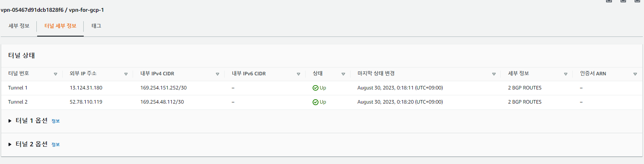
Task: Sort by 외부 IP 주소 column arrow
Action: click(126, 74)
